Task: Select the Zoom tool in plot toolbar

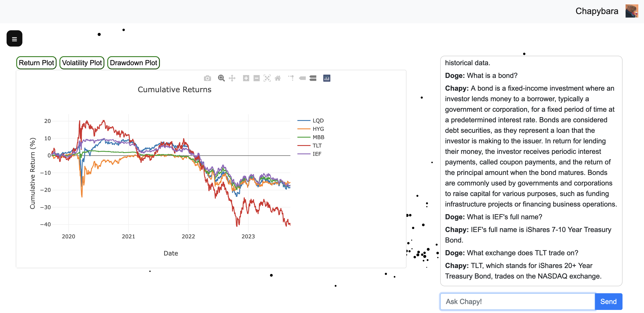Action: 221,78
